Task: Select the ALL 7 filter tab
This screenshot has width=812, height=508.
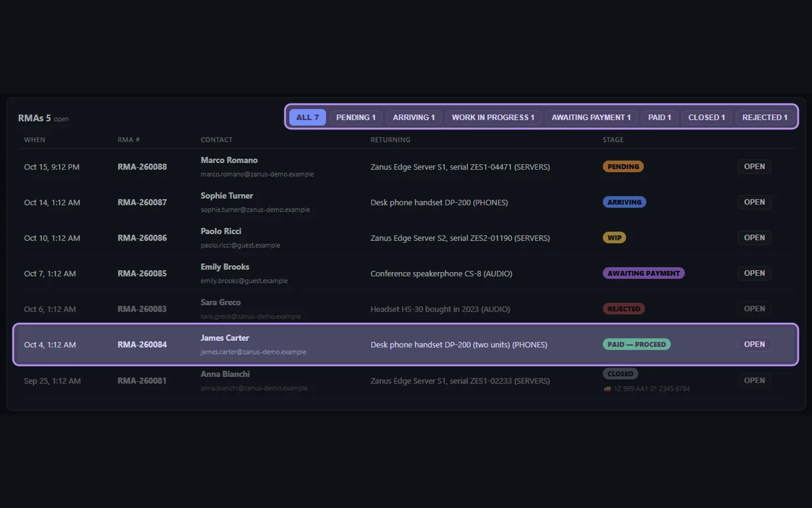Action: 308,117
